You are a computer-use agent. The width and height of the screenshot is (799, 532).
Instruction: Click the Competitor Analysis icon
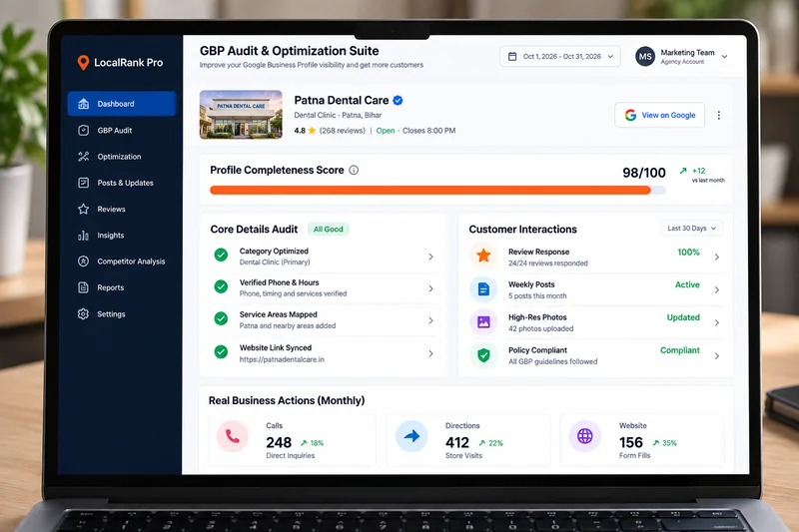[84, 262]
